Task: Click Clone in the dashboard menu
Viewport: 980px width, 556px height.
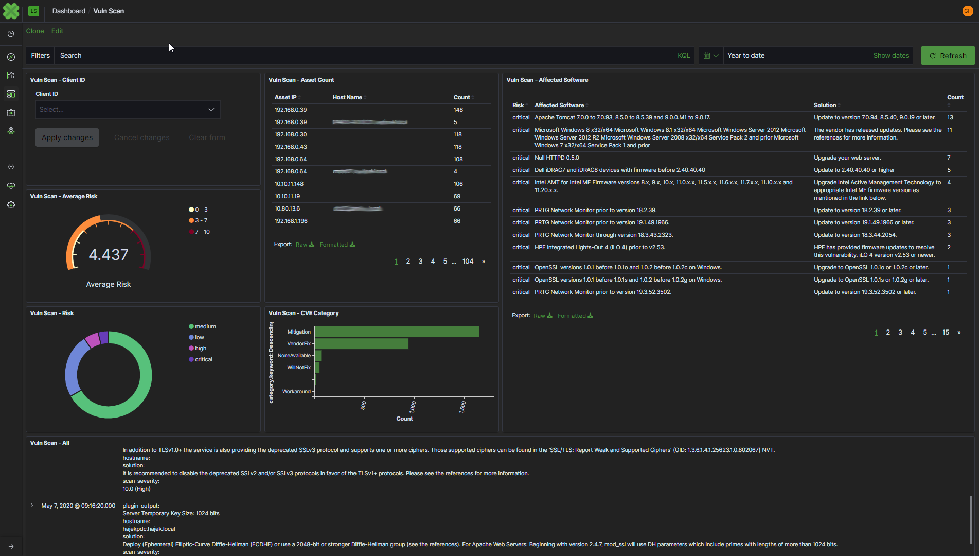Action: (35, 31)
